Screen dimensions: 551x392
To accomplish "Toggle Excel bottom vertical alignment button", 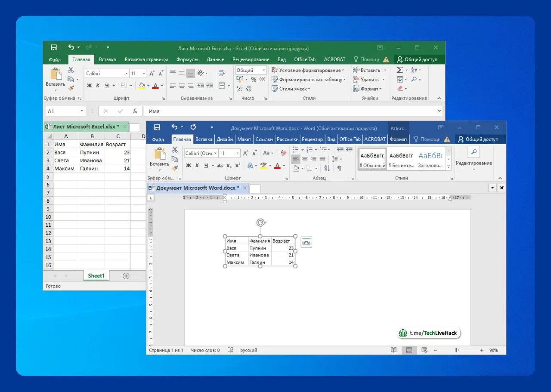I will 191,73.
